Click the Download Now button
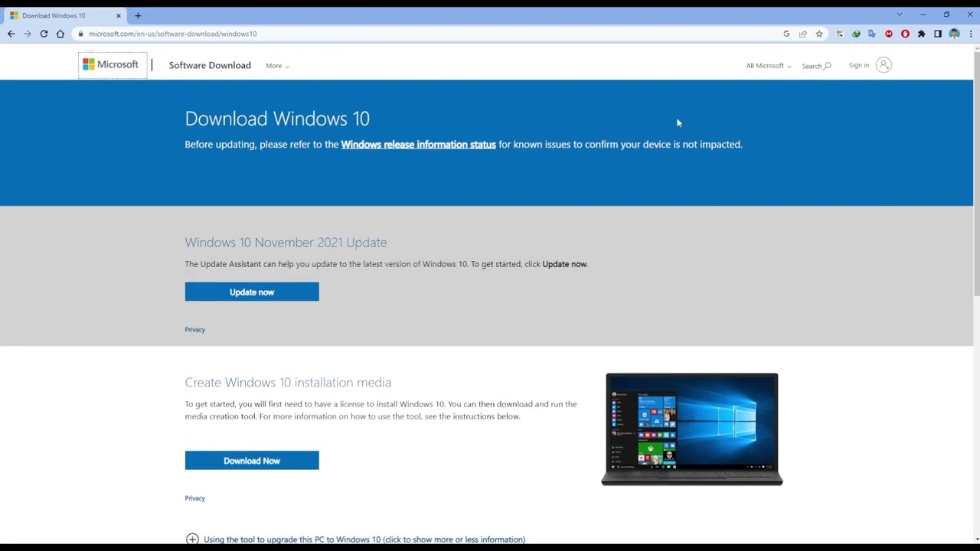This screenshot has width=980, height=551. tap(252, 461)
